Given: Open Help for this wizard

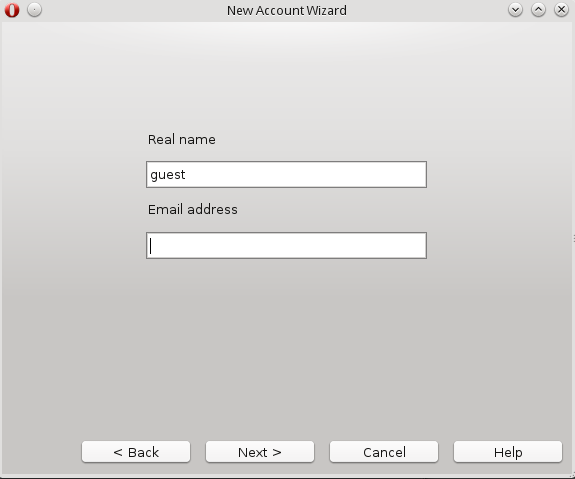Looking at the screenshot, I should tap(508, 452).
